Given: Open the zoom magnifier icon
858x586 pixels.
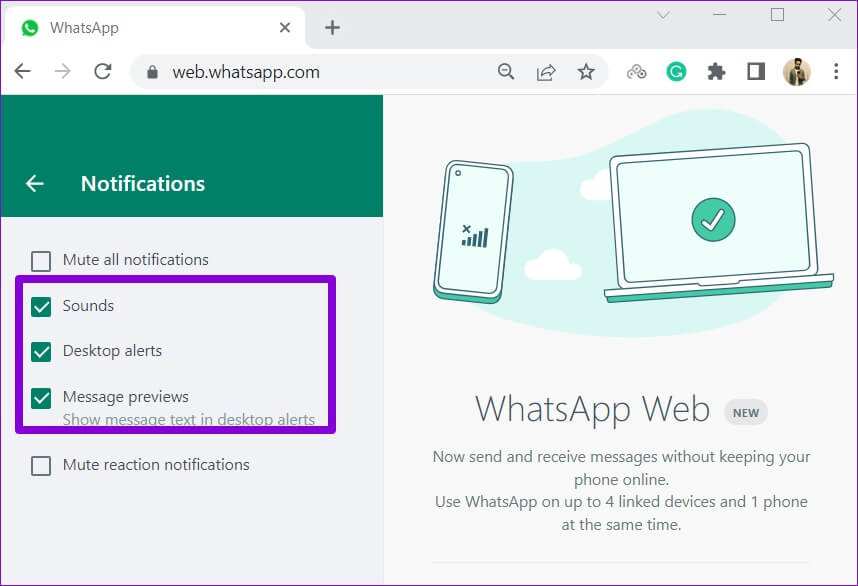Looking at the screenshot, I should 506,72.
